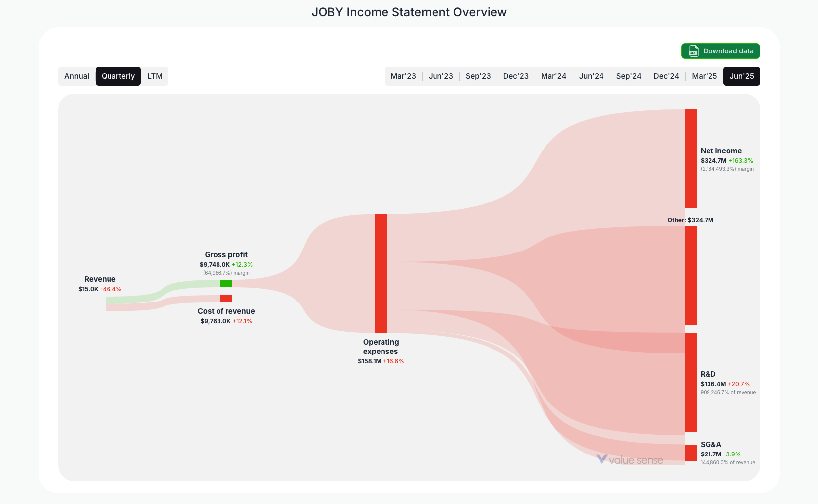Click the SG&A node at bottom right
This screenshot has height=504, width=818.
pos(690,453)
